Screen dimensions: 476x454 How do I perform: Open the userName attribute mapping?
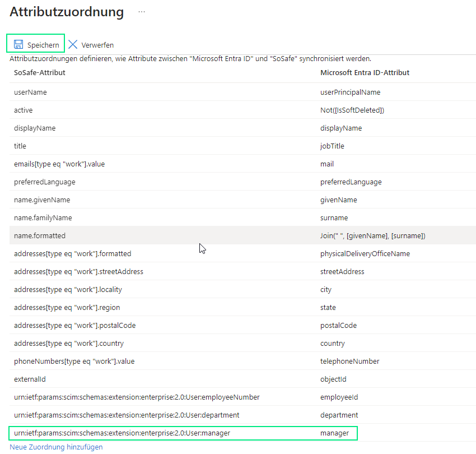(x=31, y=92)
